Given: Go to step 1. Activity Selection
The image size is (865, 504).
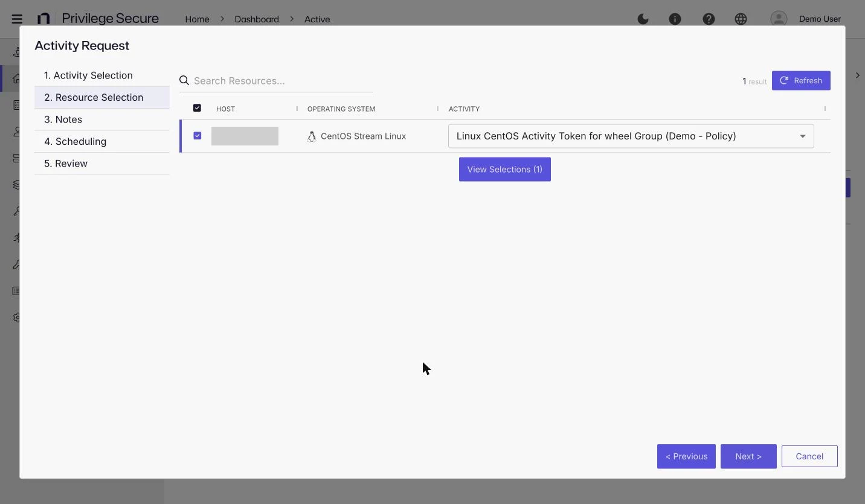Looking at the screenshot, I should (102, 75).
